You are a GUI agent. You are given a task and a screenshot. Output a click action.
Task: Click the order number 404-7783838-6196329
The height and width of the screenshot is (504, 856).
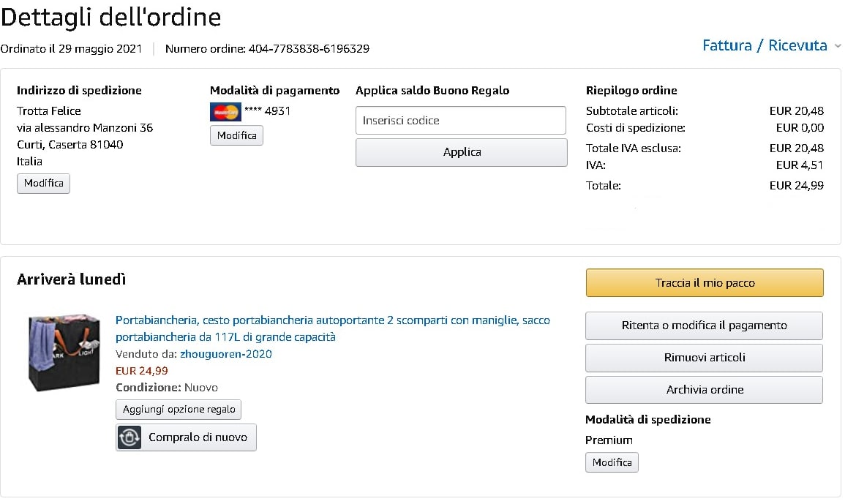point(309,49)
